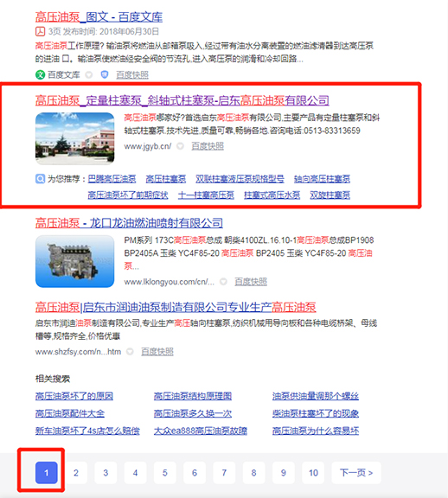Open recommended search 双联柱塞液压泵规格型号
448x498 pixels.
pos(240,179)
